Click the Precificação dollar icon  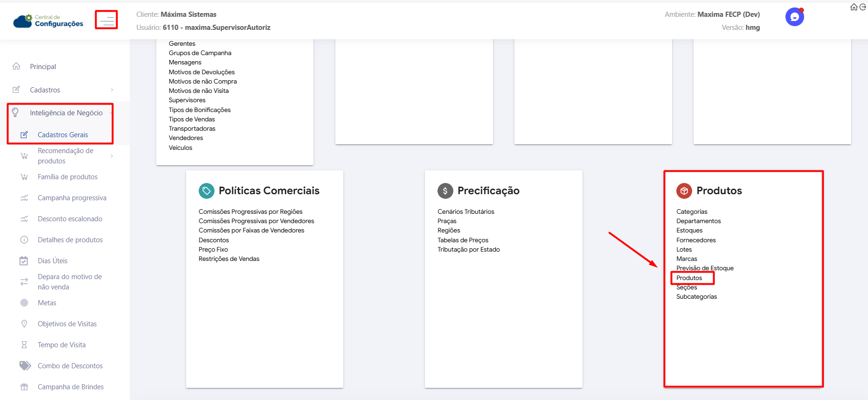pyautogui.click(x=445, y=190)
